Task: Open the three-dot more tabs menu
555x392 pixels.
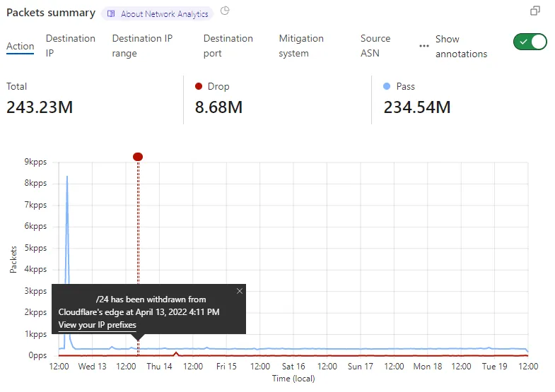Action: coord(423,46)
